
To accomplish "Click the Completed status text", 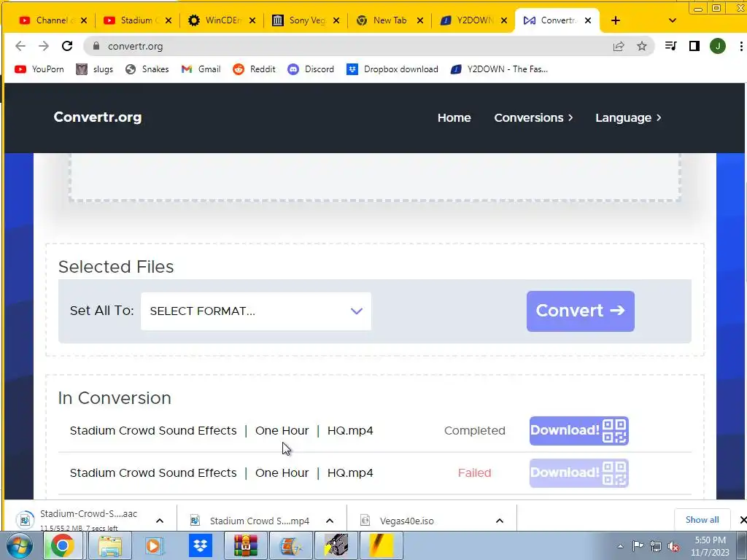I will pyautogui.click(x=474, y=430).
